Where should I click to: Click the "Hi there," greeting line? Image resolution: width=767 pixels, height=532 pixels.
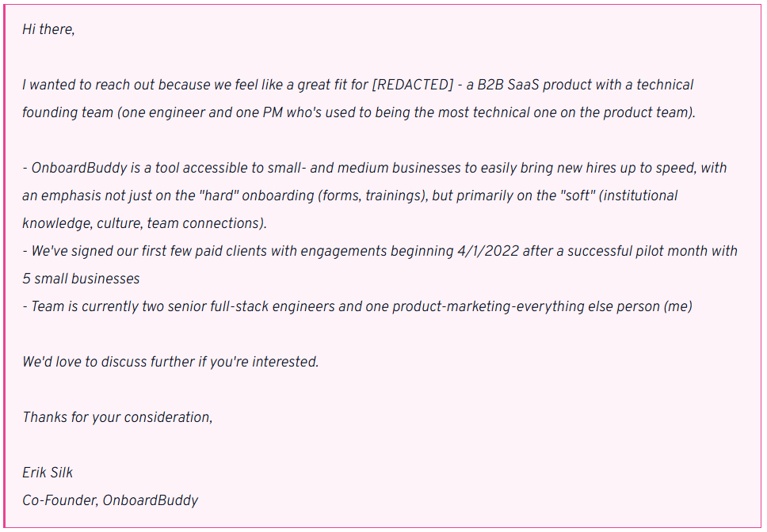(x=48, y=29)
